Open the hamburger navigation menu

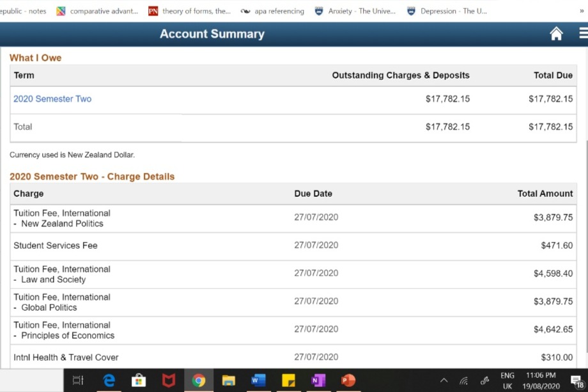click(x=584, y=33)
